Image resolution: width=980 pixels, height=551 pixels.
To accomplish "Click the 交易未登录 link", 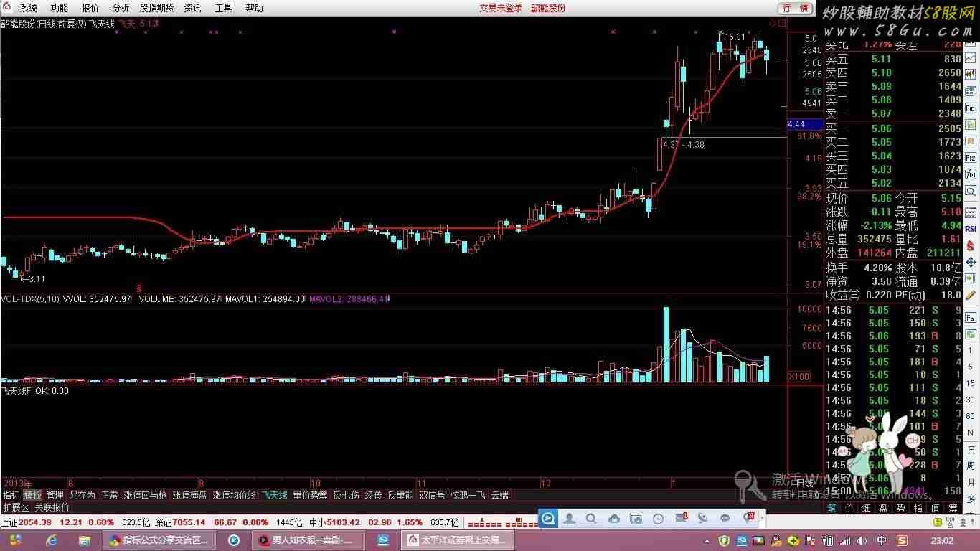I will click(501, 8).
